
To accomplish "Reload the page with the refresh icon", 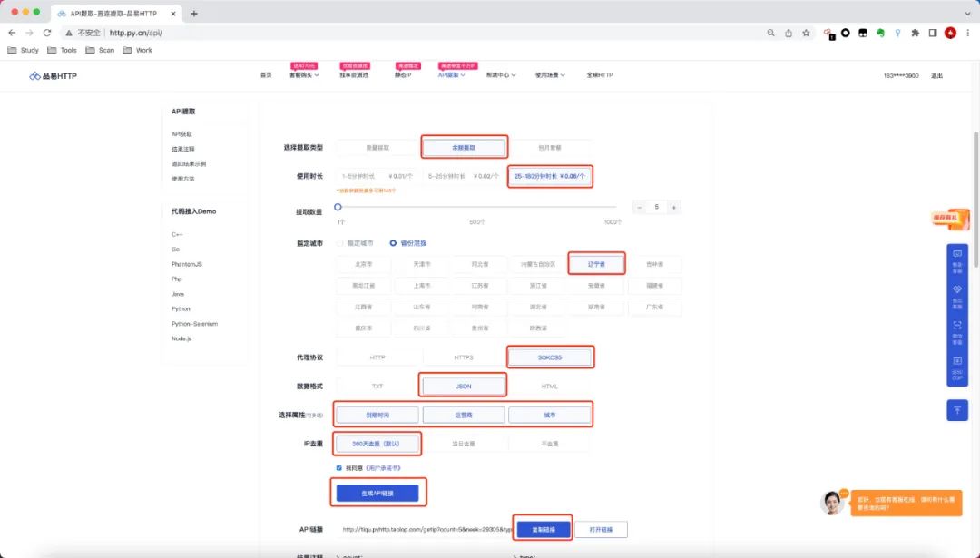I will click(47, 33).
